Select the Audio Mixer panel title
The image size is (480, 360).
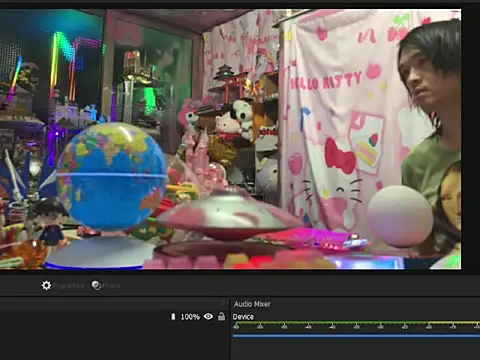(252, 304)
